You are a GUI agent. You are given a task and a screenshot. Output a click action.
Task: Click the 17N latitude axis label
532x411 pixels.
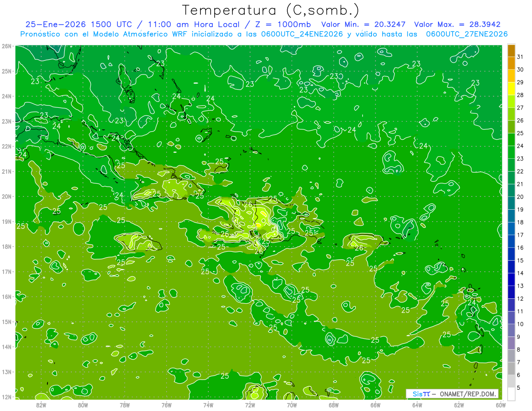(6, 272)
